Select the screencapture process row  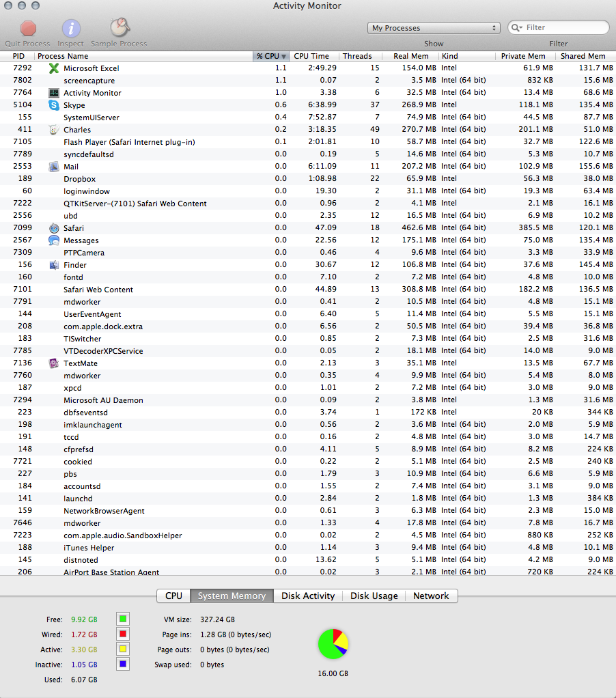(x=308, y=81)
